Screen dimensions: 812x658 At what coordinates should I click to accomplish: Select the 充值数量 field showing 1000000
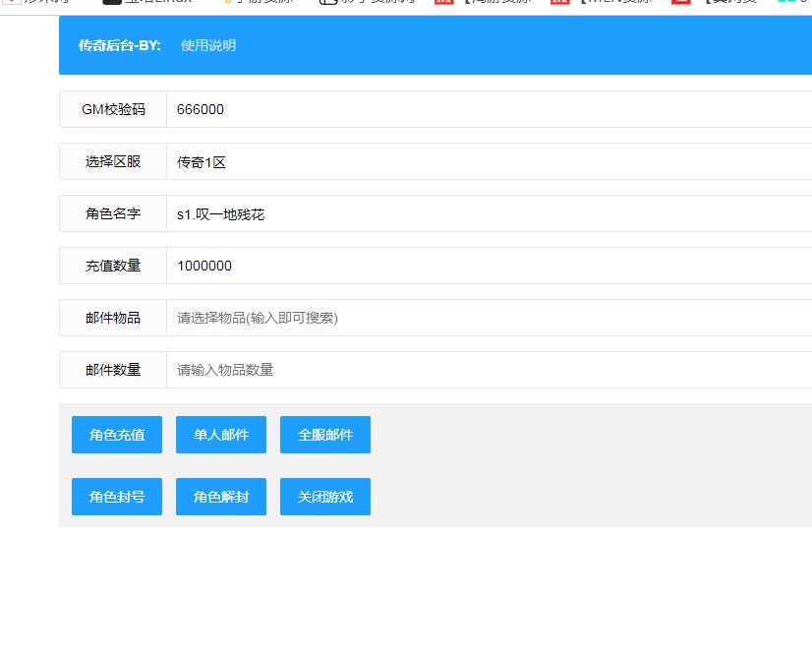coord(489,266)
